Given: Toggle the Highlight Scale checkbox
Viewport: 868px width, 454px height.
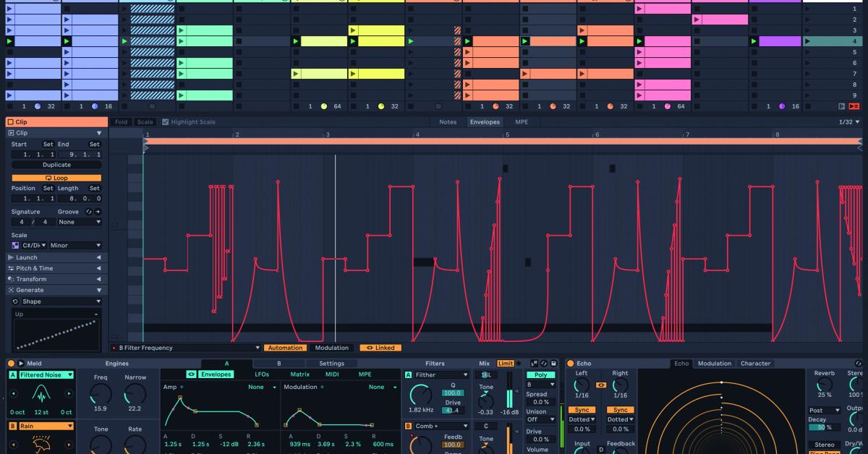Looking at the screenshot, I should (165, 122).
